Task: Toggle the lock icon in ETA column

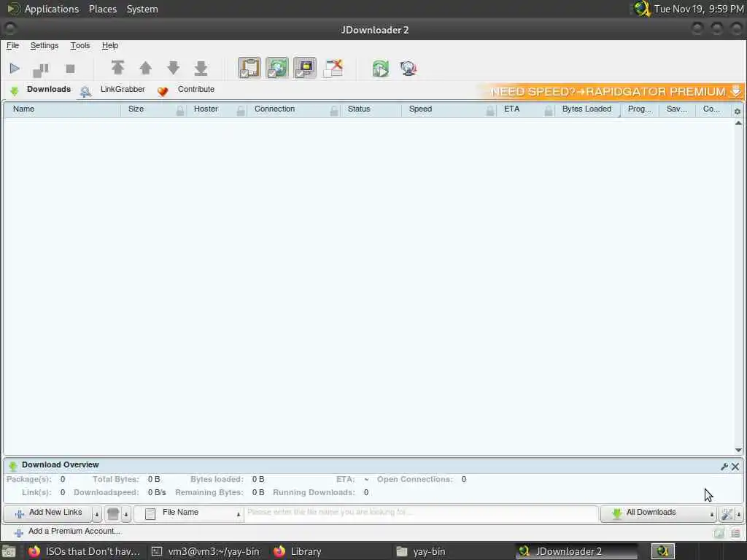Action: pyautogui.click(x=549, y=111)
